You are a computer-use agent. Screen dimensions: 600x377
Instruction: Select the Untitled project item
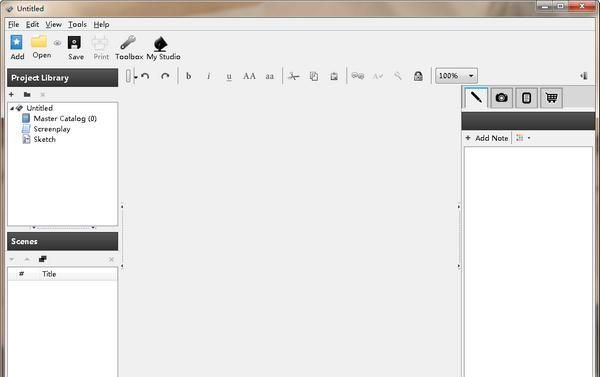pos(34,108)
